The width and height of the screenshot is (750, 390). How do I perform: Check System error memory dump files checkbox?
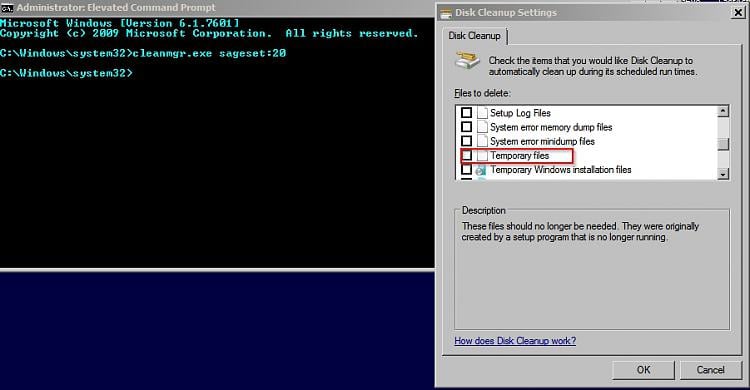click(x=466, y=127)
